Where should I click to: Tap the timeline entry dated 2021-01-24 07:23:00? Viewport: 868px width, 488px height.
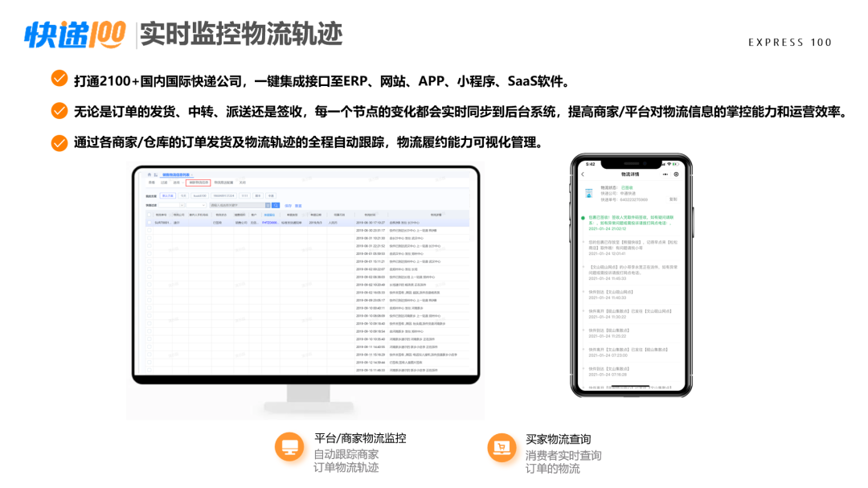[x=628, y=352]
